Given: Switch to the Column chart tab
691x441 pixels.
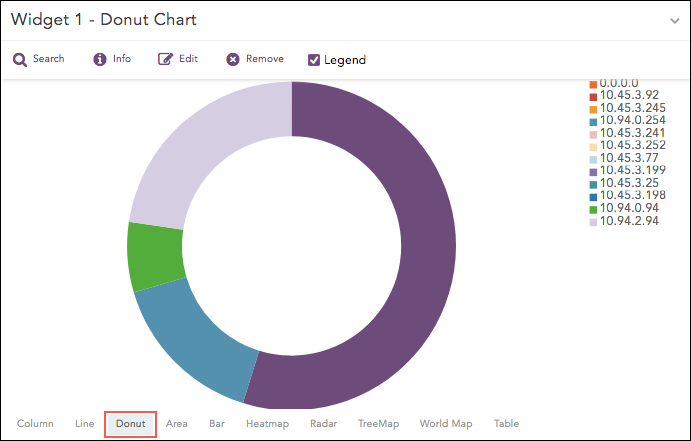Looking at the screenshot, I should point(35,424).
